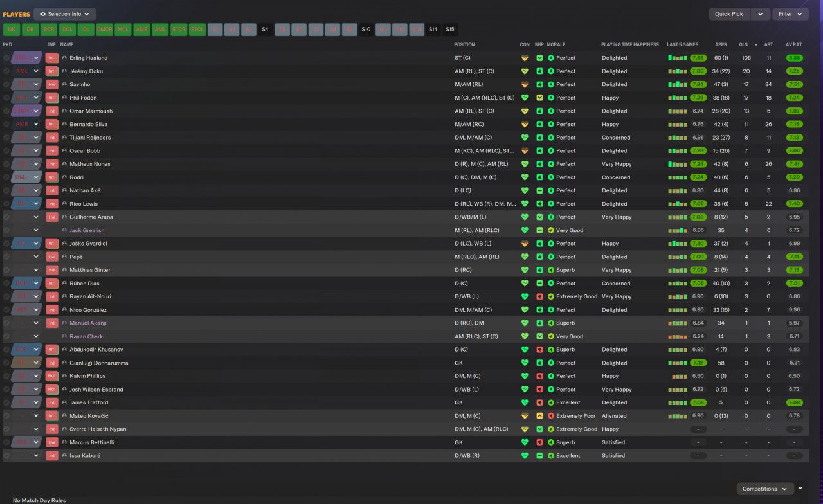The width and height of the screenshot is (823, 504).
Task: Click Nico González's condition heart icon
Action: click(525, 310)
